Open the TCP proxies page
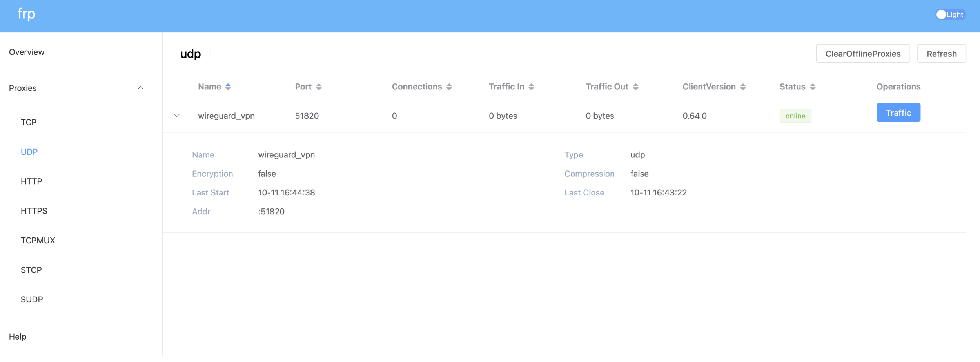Image resolution: width=980 pixels, height=362 pixels. pos(29,123)
